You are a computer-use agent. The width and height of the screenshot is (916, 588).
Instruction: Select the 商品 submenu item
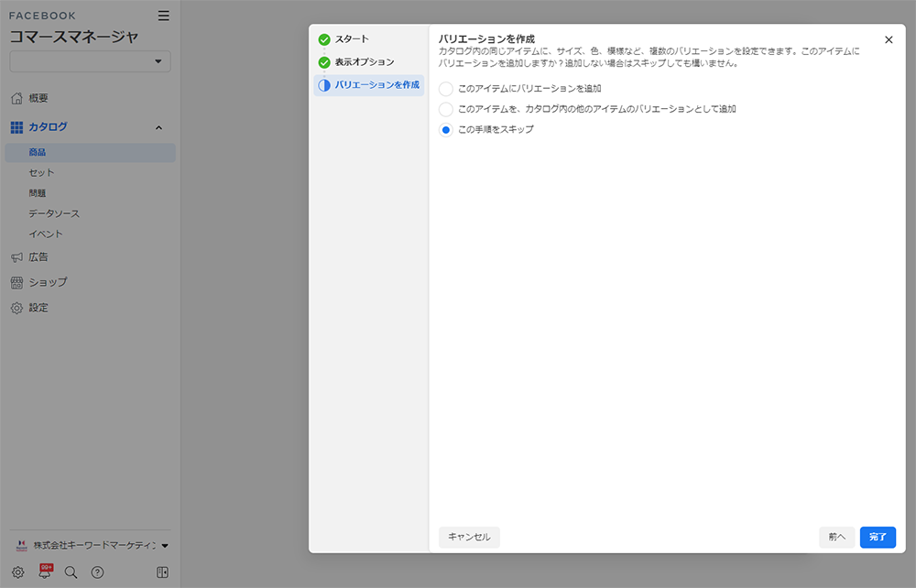(x=90, y=152)
